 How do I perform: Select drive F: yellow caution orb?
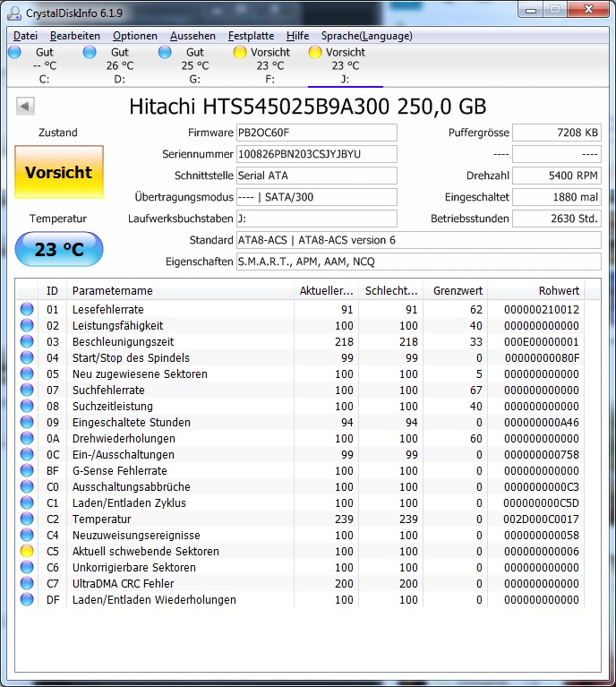click(240, 53)
